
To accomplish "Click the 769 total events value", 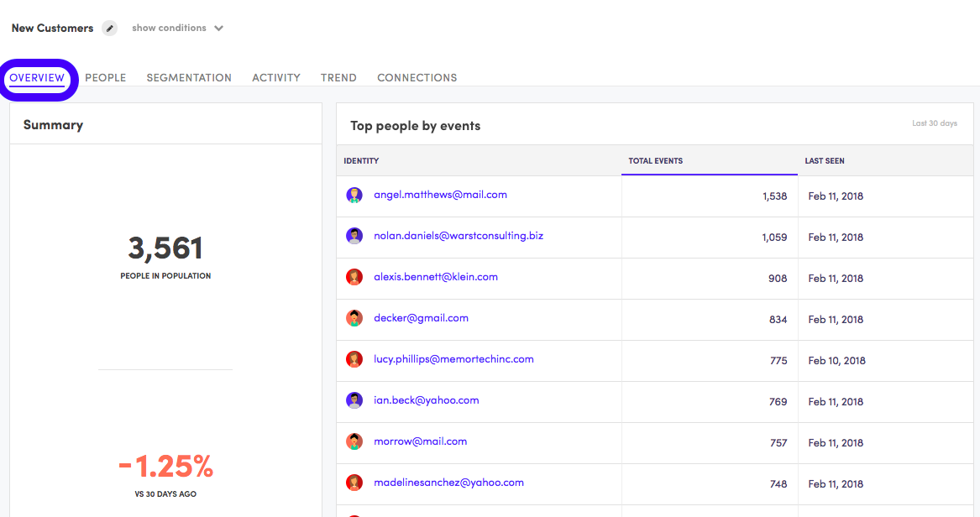I will [x=778, y=402].
